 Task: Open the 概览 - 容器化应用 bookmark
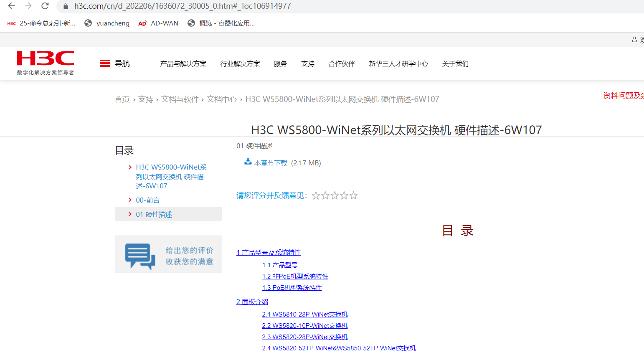tap(221, 23)
